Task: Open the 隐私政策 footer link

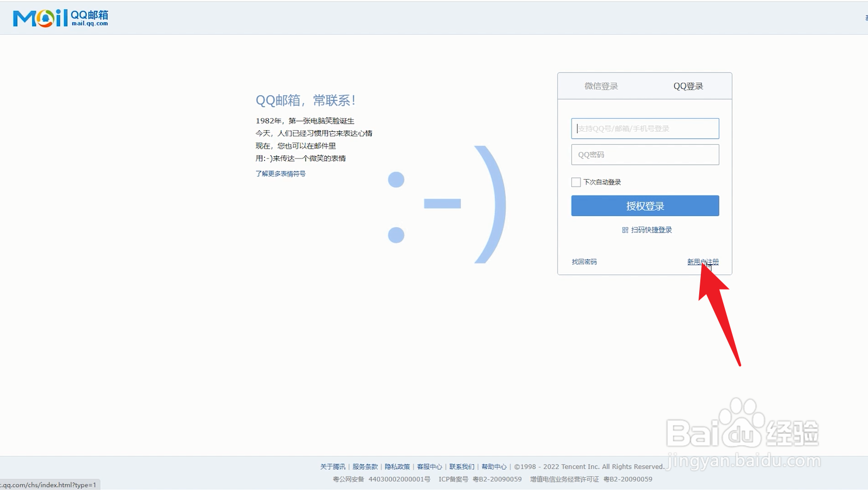Action: point(397,467)
